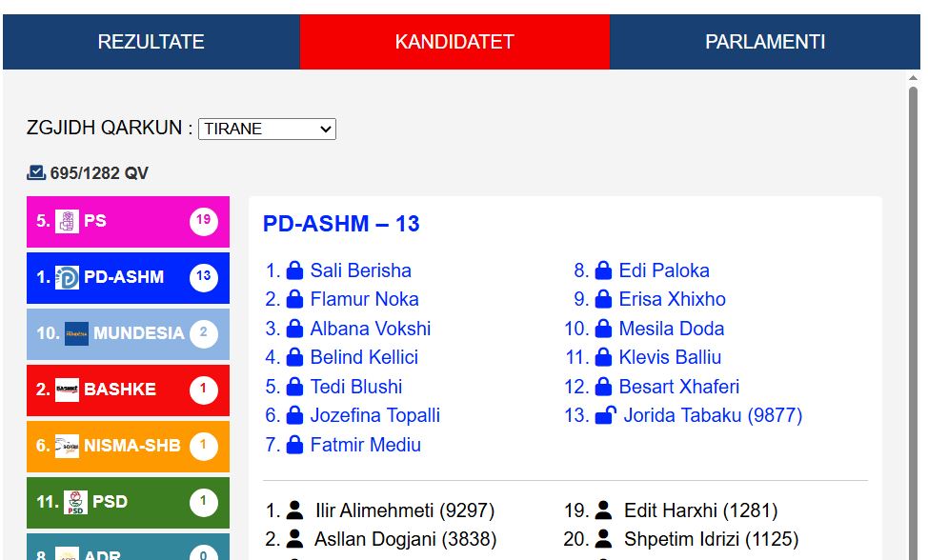Click the MUNDESIA party logo icon

[x=76, y=333]
